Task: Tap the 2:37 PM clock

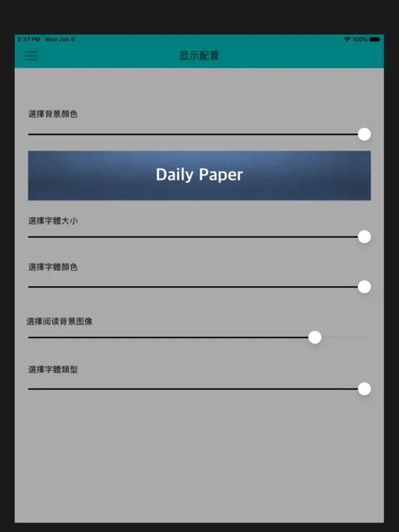Action: (29, 39)
